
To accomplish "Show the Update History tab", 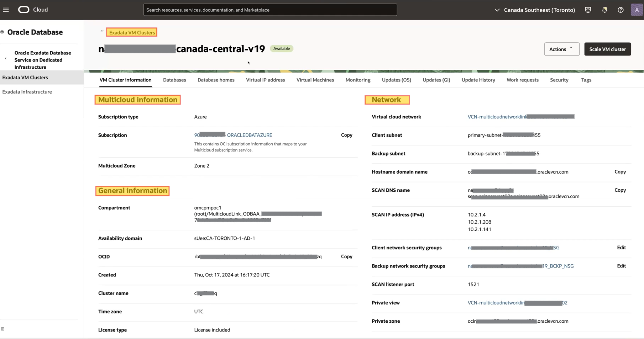I will coord(478,80).
